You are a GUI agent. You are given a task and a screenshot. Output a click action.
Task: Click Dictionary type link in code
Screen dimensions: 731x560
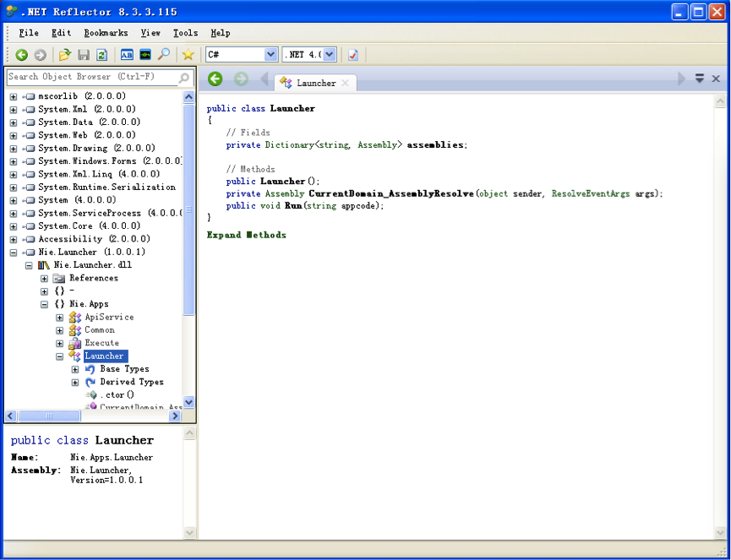pyautogui.click(x=289, y=145)
